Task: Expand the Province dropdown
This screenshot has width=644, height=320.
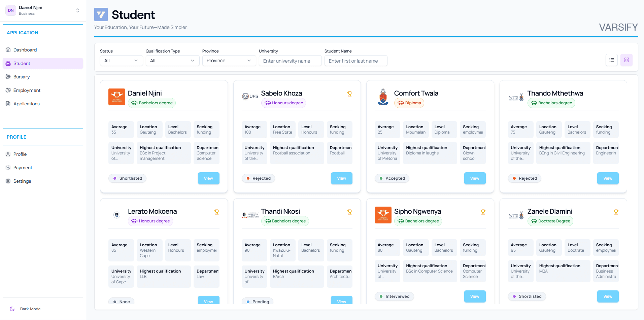Action: tap(229, 61)
